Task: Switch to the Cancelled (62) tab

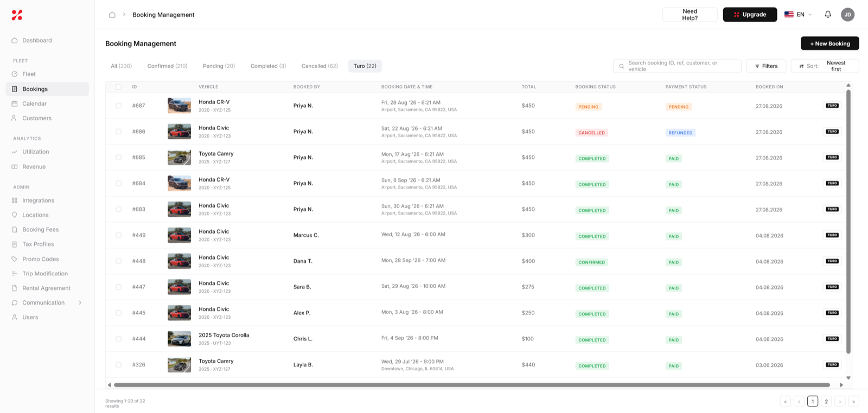Action: [x=320, y=66]
